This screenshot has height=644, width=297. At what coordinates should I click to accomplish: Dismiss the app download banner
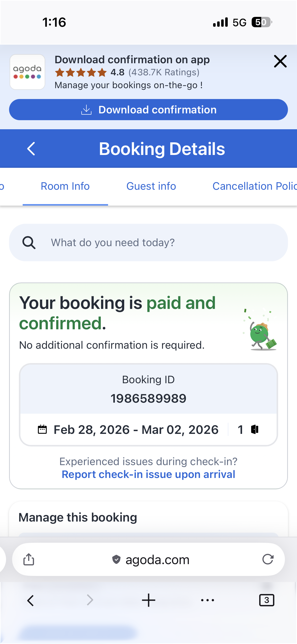[x=280, y=61]
